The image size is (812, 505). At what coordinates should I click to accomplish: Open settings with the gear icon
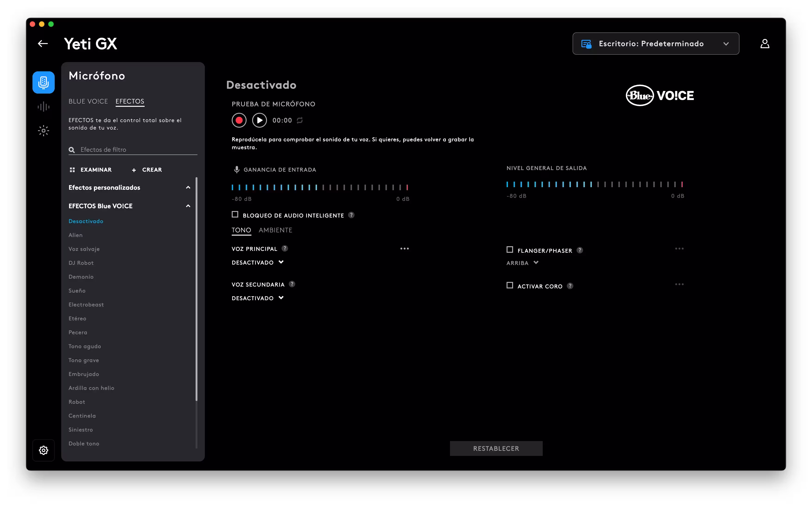[43, 450]
